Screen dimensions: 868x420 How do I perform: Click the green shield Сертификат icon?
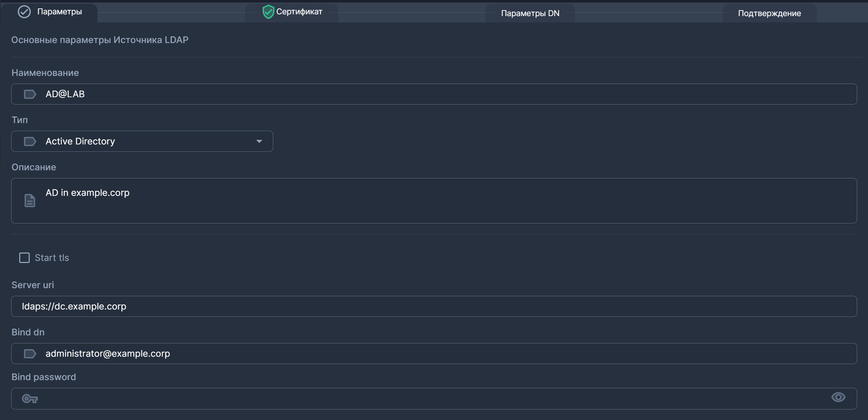click(x=268, y=12)
